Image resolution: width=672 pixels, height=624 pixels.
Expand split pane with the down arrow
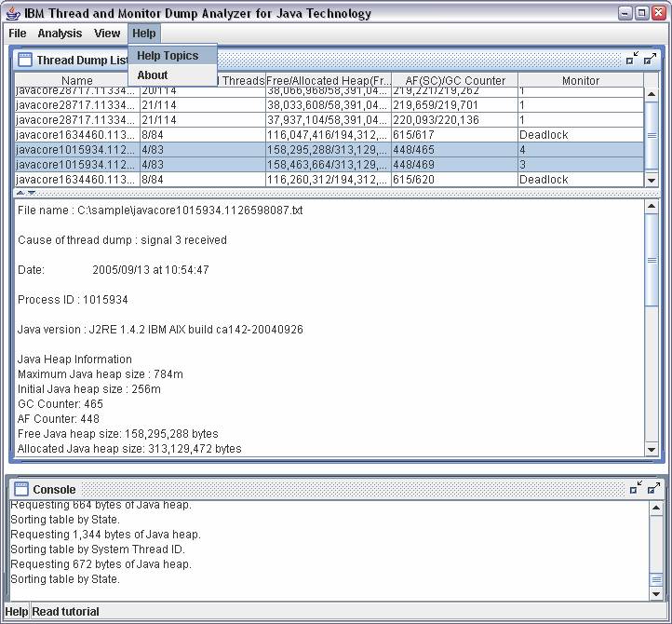point(32,193)
